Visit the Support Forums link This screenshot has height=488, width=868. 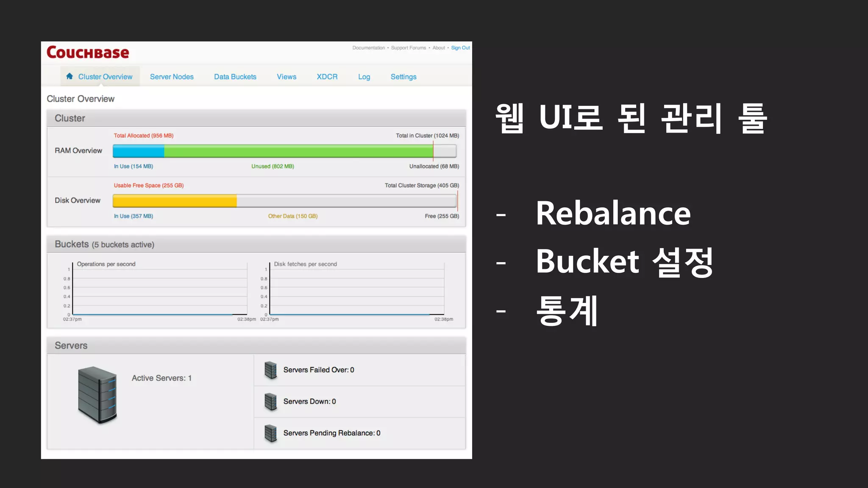409,48
